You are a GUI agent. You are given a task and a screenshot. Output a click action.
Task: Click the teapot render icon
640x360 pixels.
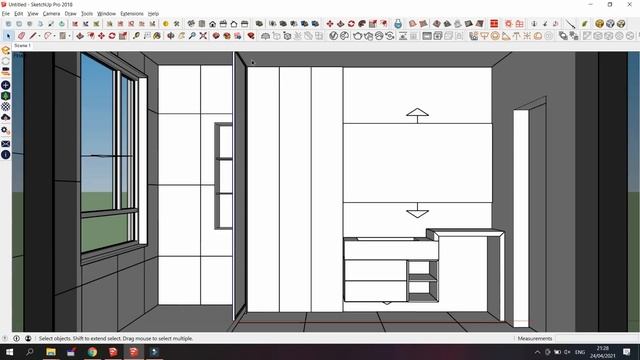[x=358, y=36]
